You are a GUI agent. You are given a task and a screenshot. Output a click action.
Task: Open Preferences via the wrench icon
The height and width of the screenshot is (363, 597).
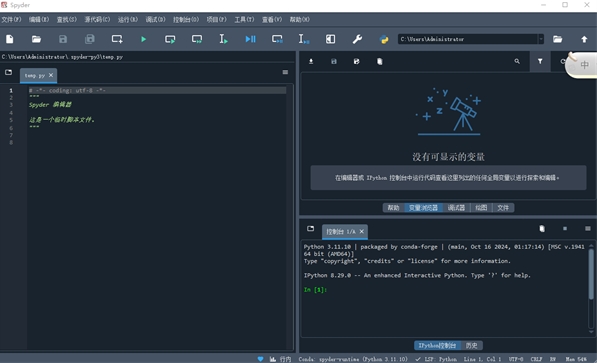pos(357,39)
